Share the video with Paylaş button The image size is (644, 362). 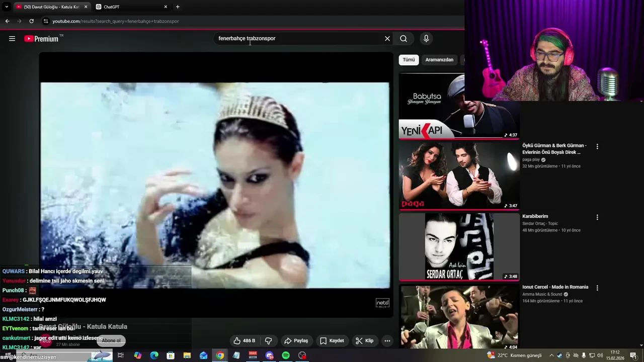point(296,341)
